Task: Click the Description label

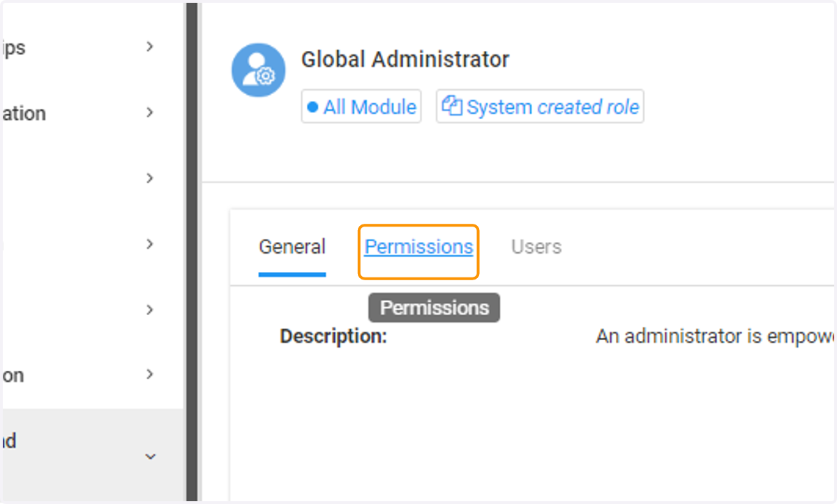Action: coord(333,337)
